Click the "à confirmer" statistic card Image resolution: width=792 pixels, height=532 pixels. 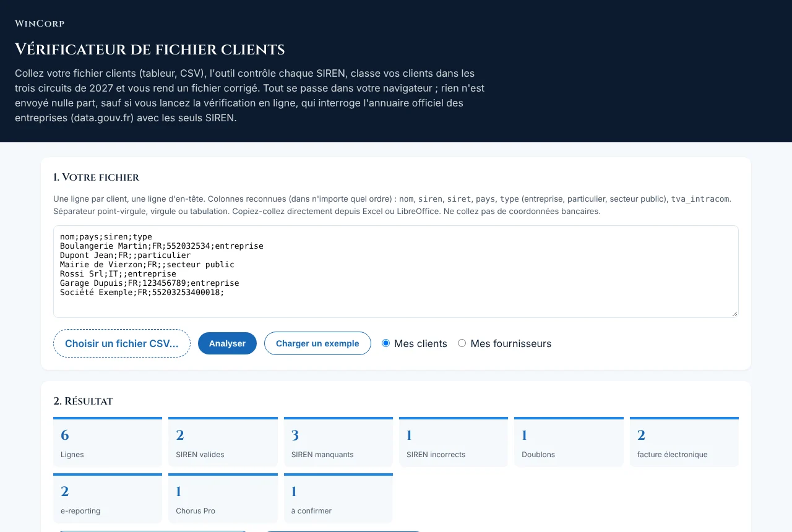pos(338,499)
